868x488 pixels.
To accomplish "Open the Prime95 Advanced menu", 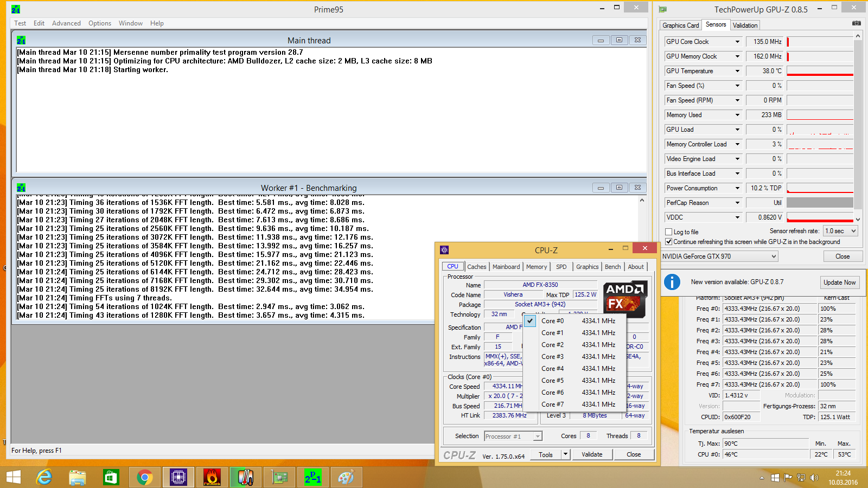I will pos(66,23).
